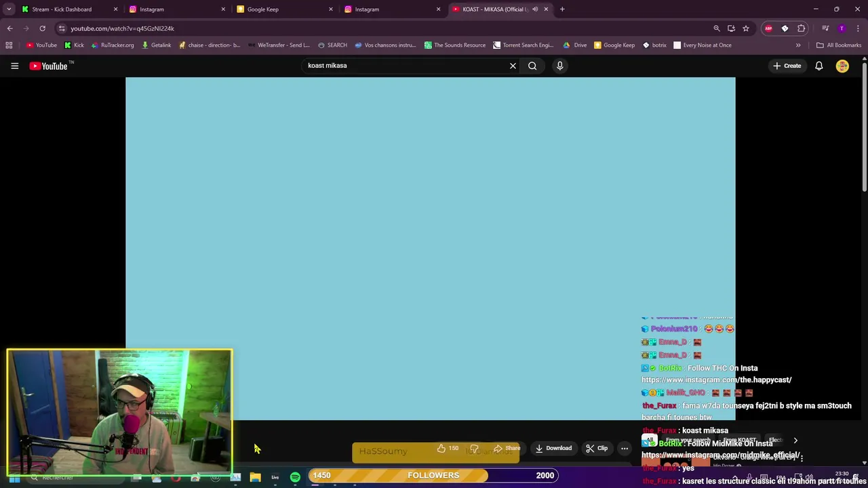The image size is (868, 488).
Task: Reload the current page
Action: coord(42,28)
